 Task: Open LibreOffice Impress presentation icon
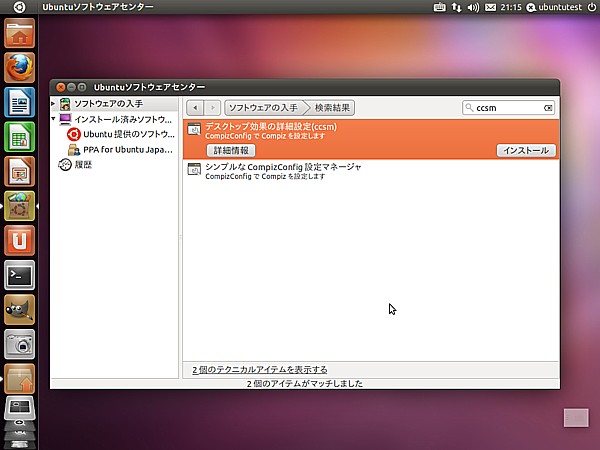(20, 171)
